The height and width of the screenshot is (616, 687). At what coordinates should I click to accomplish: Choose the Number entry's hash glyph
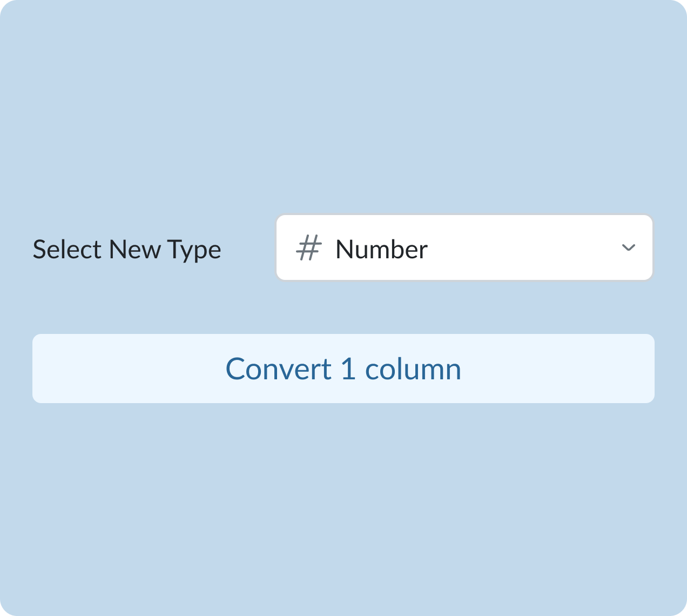tap(309, 249)
